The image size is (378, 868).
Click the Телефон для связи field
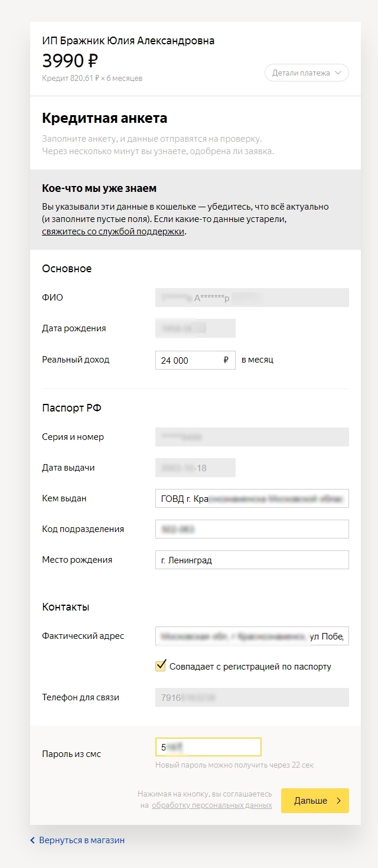pos(252,697)
